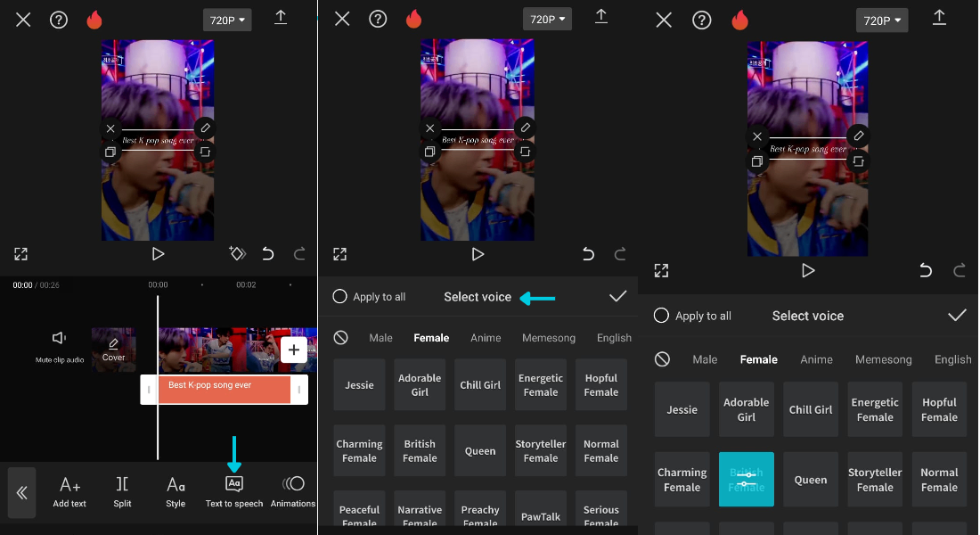Undo action in left panel
The height and width of the screenshot is (535, 980).
point(268,253)
